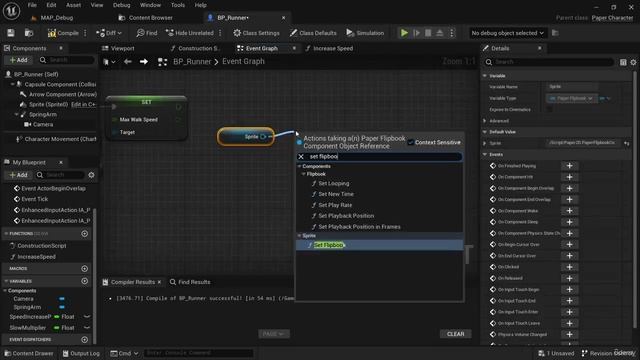Toggle Hide Unrelated nodes

click(190, 33)
